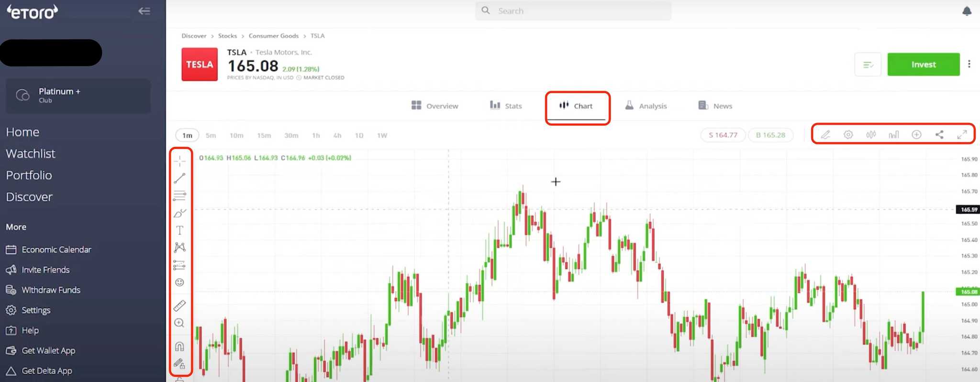Enable the Magnet snapping tool

coord(180,346)
